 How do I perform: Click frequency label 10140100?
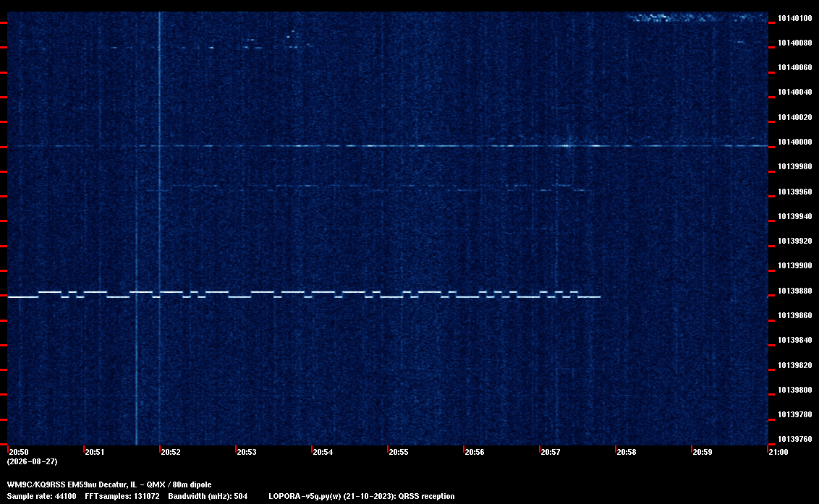coord(795,18)
